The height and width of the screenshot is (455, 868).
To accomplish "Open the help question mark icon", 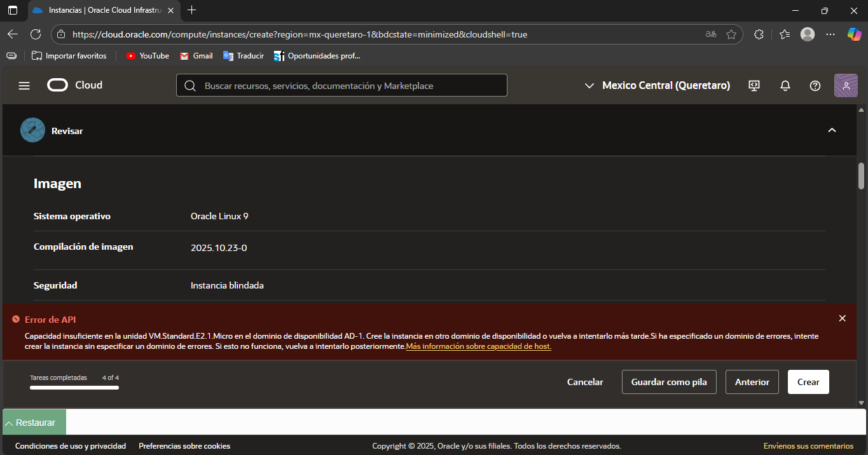I will 815,86.
